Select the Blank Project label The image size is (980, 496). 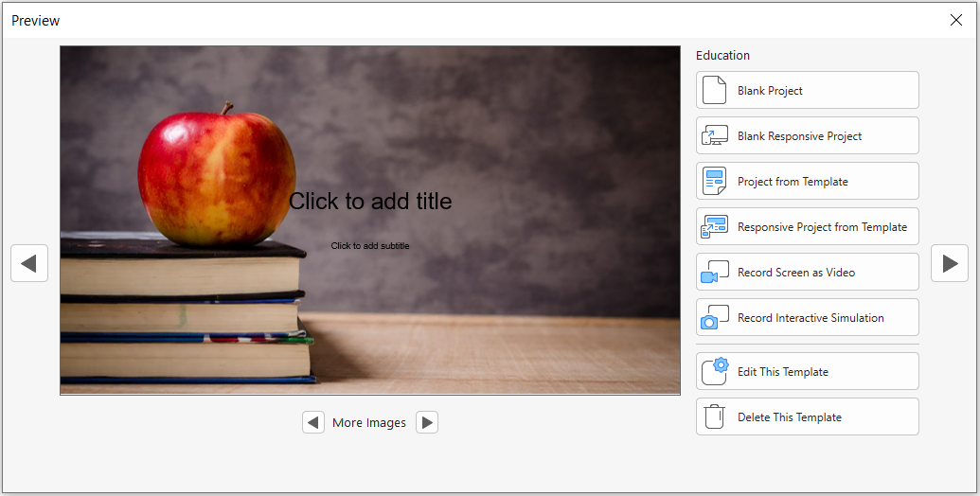[x=770, y=91]
